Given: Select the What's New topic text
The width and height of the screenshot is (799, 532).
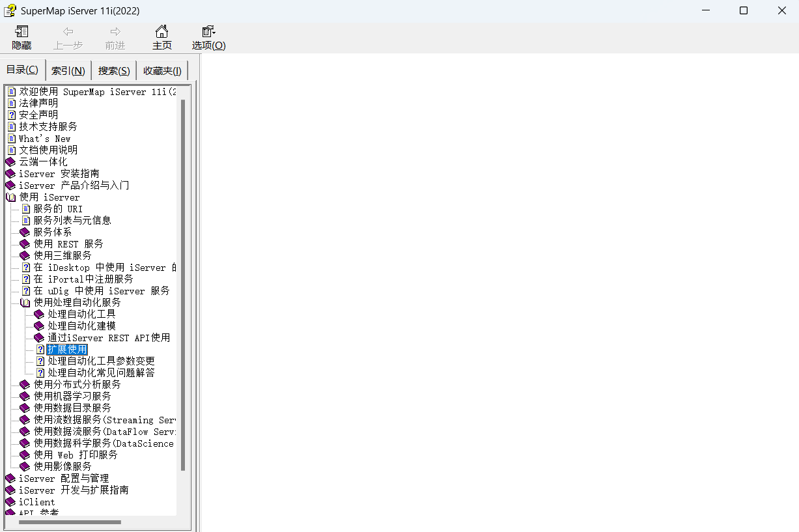Looking at the screenshot, I should pos(44,138).
